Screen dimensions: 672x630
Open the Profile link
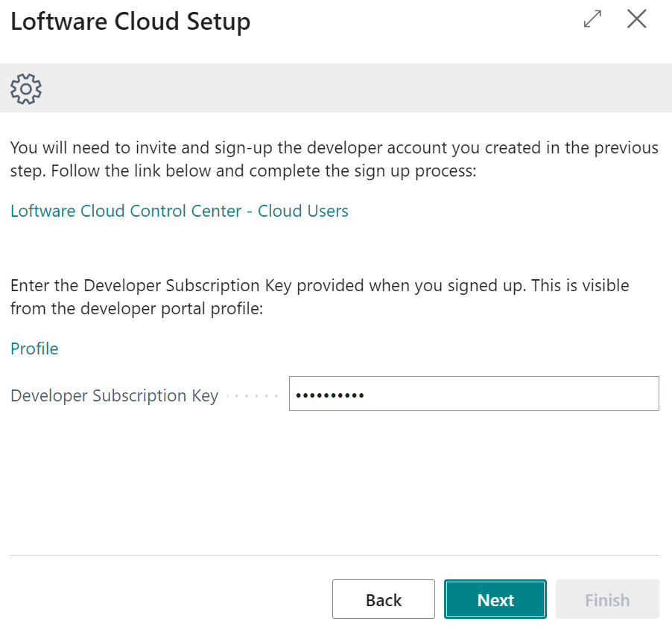coord(34,349)
